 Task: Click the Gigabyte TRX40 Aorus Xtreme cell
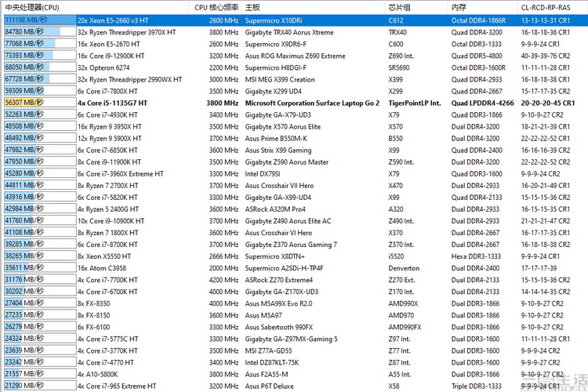289,32
